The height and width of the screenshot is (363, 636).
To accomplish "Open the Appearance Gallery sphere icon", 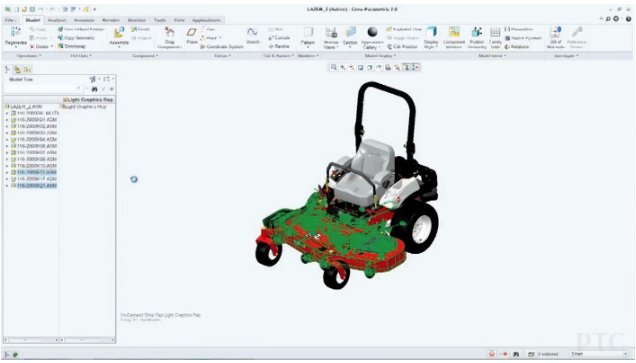I will [x=372, y=32].
